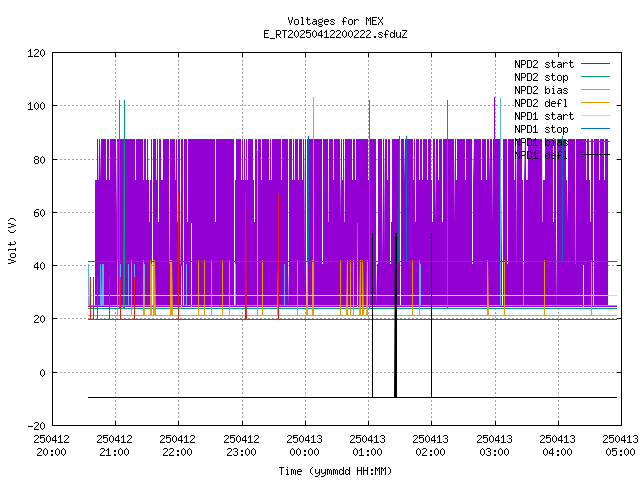
Task: Select the filename E_RT20250412200222.sfduZ subtitle
Action: [335, 34]
